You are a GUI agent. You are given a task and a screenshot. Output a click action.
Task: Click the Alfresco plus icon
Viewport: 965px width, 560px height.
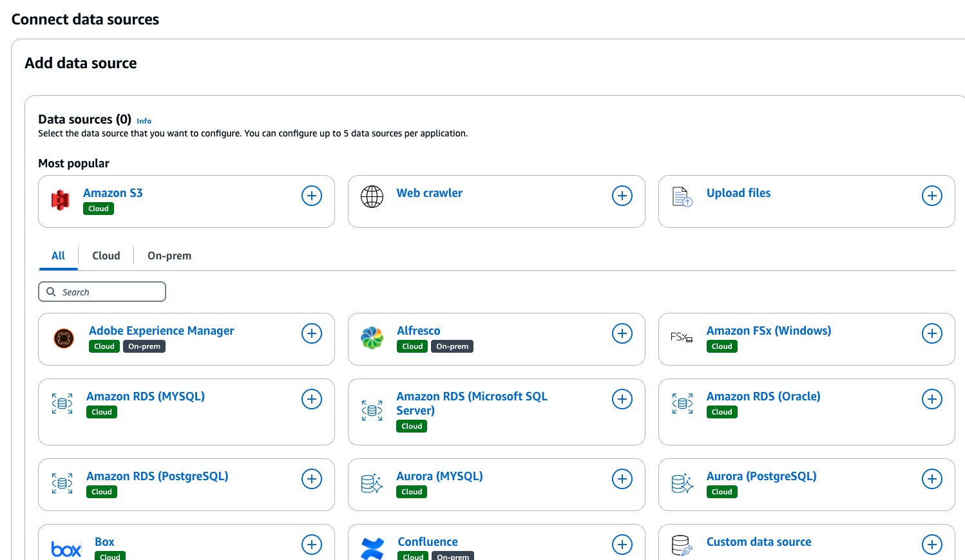[622, 333]
